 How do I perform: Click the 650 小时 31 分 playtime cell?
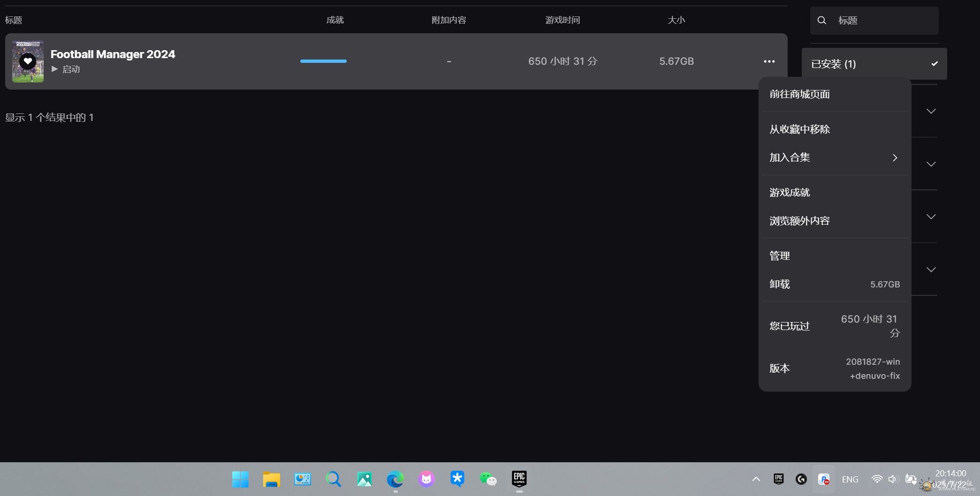[x=562, y=61]
